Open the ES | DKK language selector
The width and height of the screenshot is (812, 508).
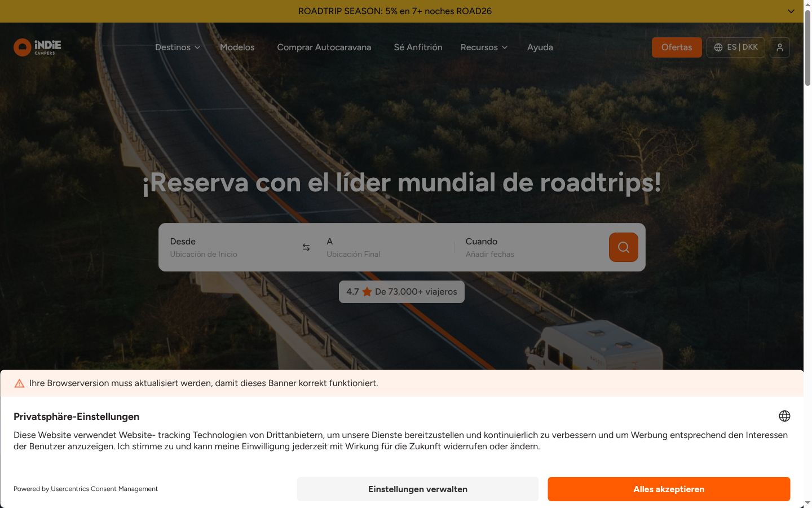point(736,47)
